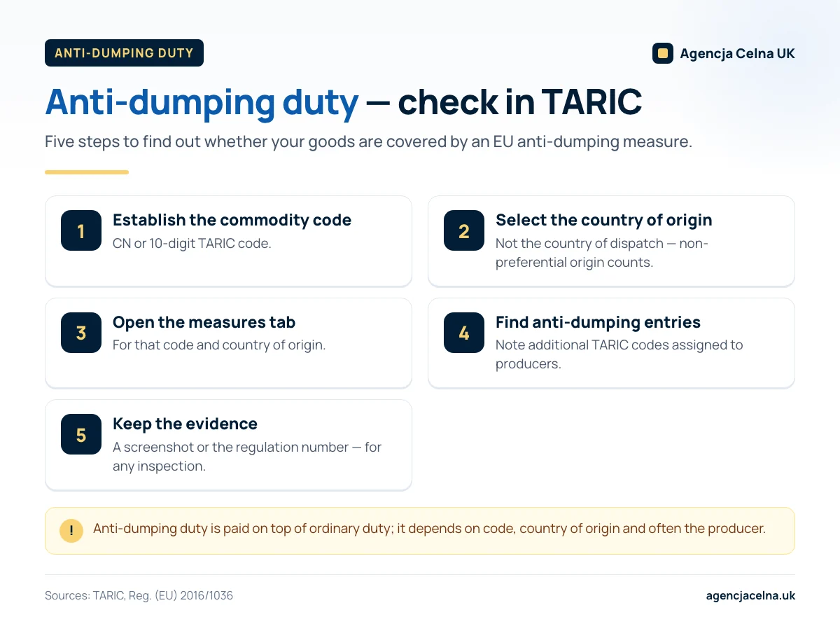Screen dimensions: 840x631
Task: Click 'For that code and country of origin.' text
Action: [219, 345]
